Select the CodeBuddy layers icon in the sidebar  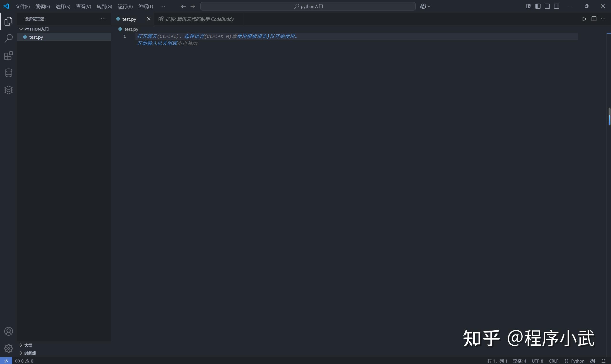pyautogui.click(x=9, y=90)
